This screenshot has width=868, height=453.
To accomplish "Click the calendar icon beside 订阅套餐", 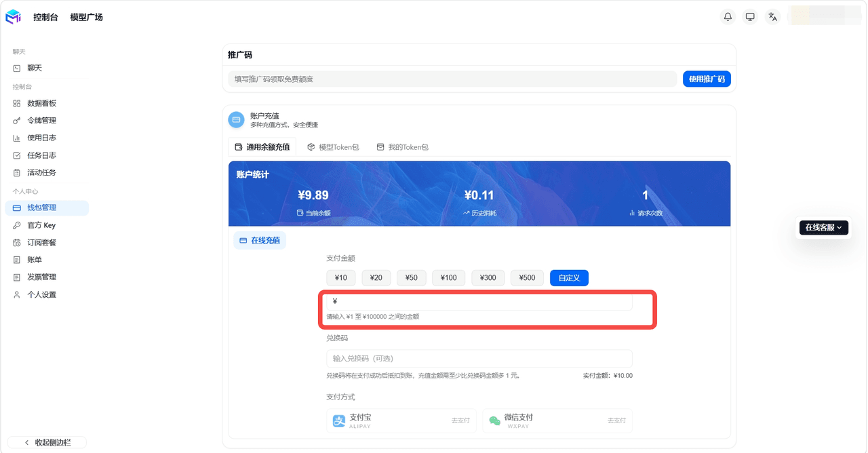I will (17, 243).
